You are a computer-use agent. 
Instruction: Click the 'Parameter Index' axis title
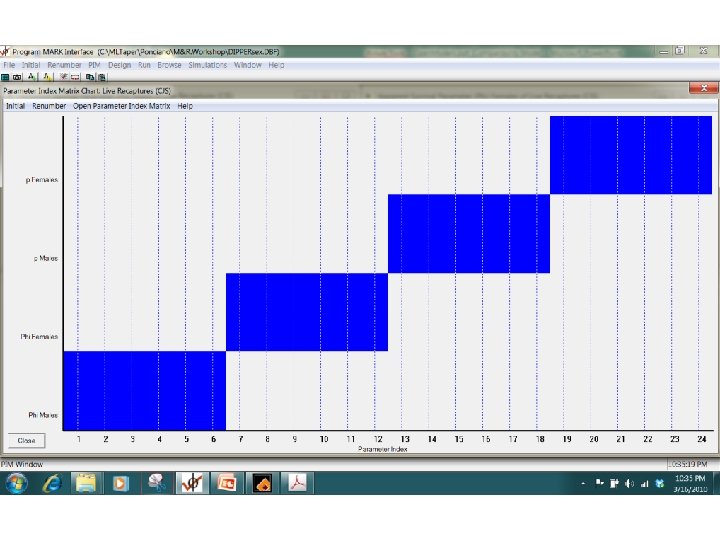[382, 449]
